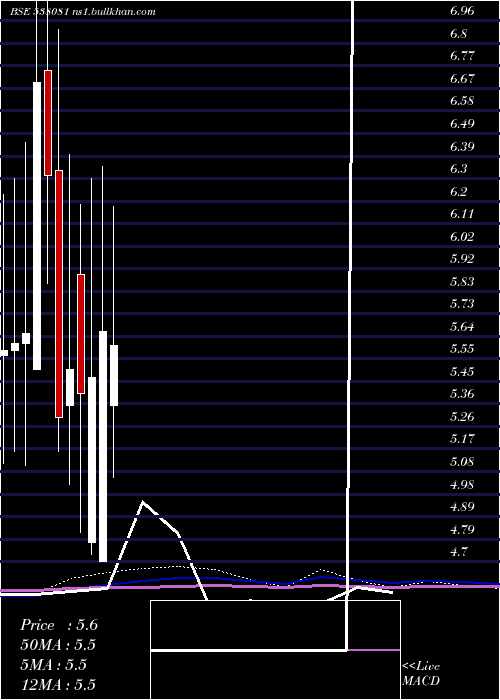Click the 4.79 price axis label
500x700 pixels.
click(x=462, y=530)
